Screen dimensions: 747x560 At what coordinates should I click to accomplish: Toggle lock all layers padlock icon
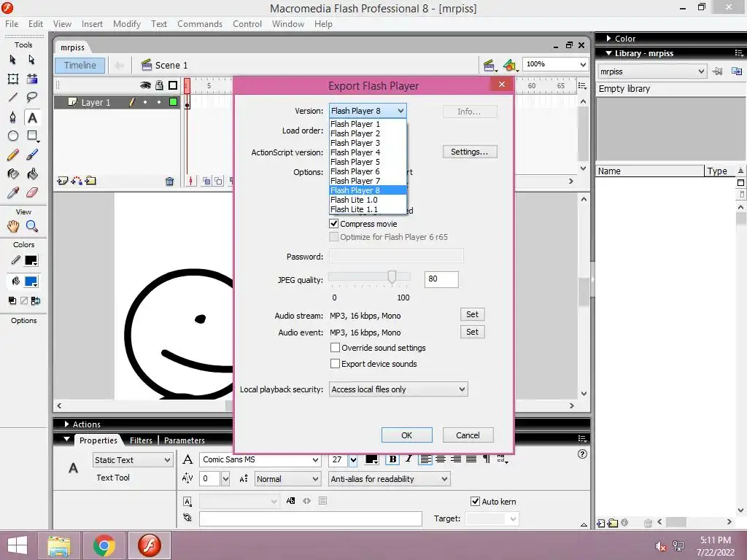click(159, 85)
